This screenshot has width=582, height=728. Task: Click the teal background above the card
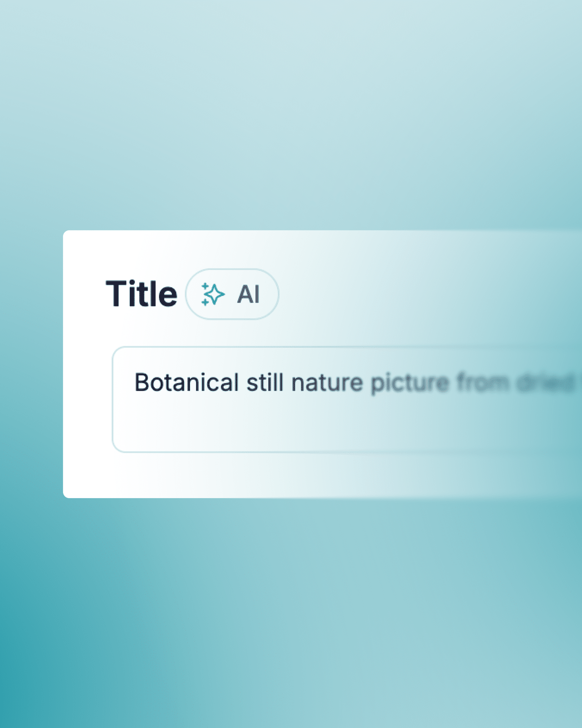[x=291, y=114]
